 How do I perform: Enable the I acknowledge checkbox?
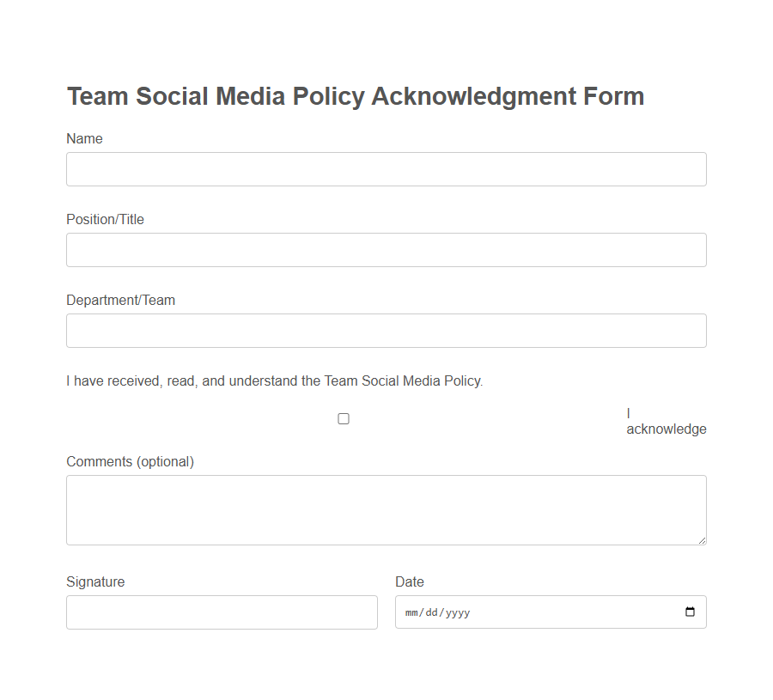coord(344,418)
